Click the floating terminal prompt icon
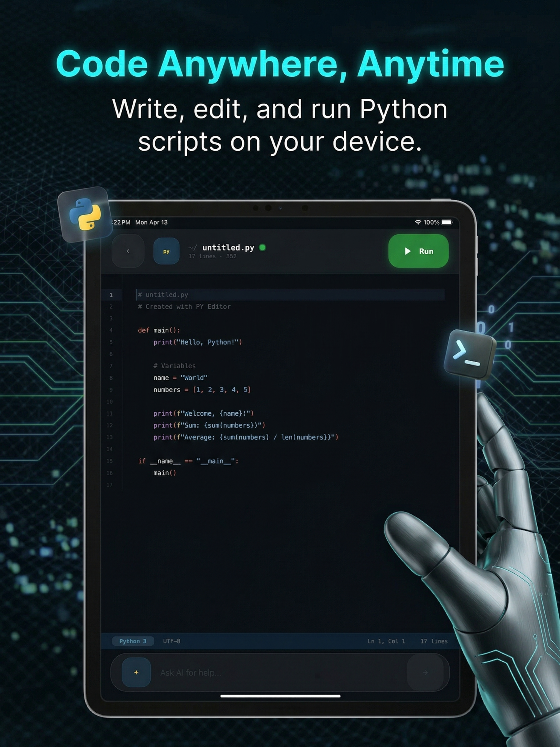This screenshot has height=747, width=560. (x=469, y=354)
